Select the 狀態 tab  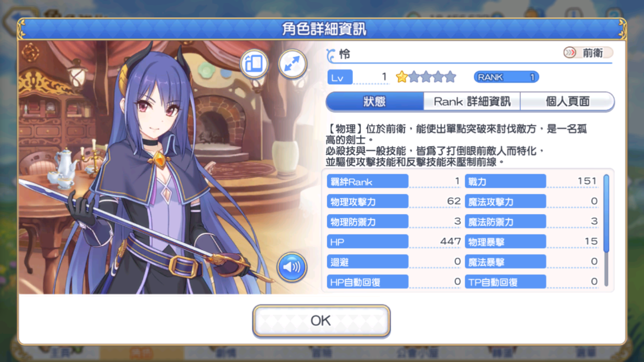[374, 101]
